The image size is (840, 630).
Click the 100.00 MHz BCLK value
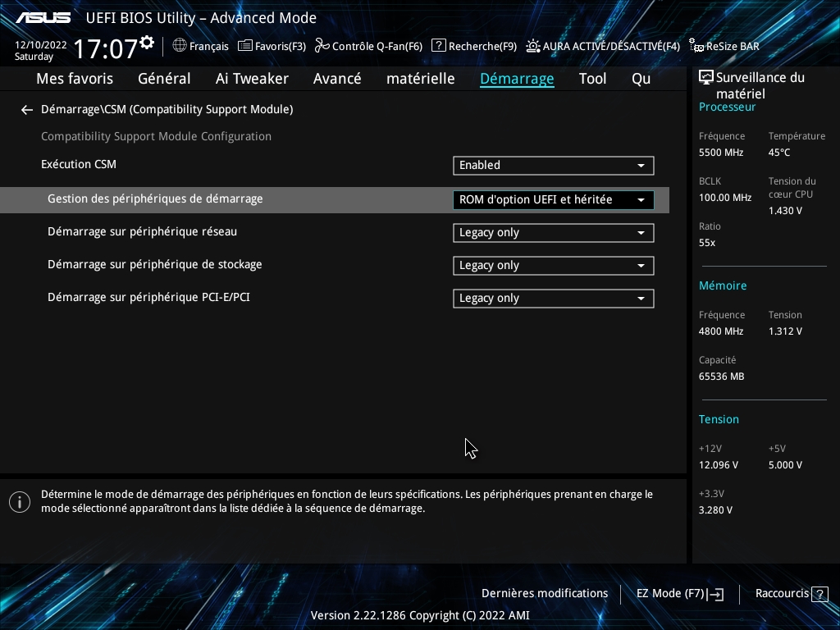coord(725,198)
